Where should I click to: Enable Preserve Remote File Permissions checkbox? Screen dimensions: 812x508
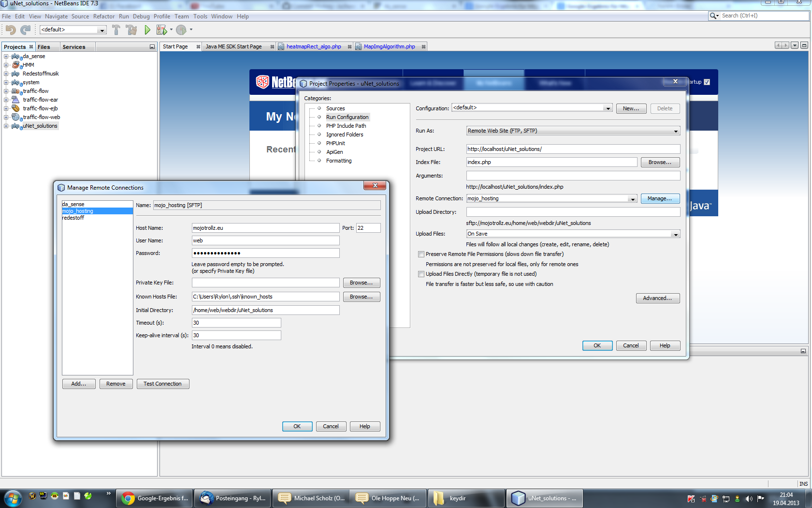point(421,254)
